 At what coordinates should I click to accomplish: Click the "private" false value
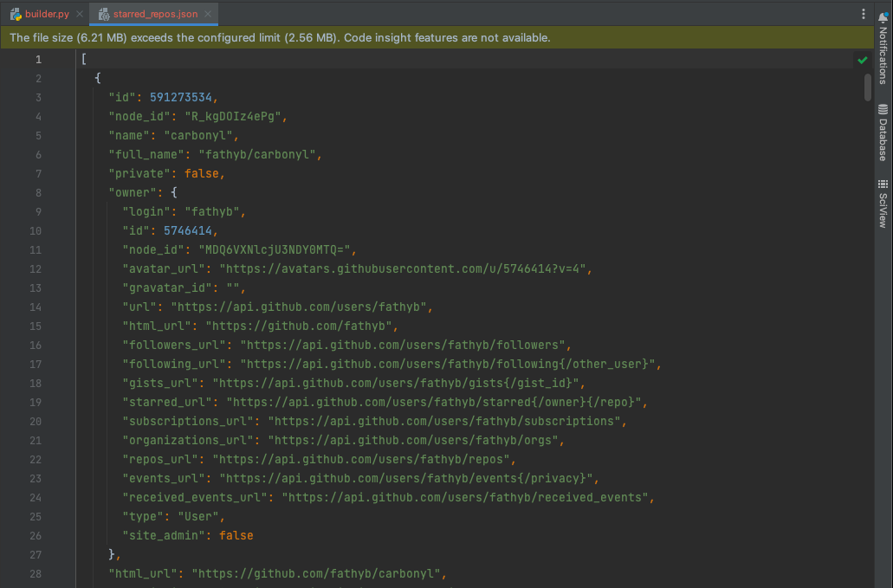[x=202, y=173]
